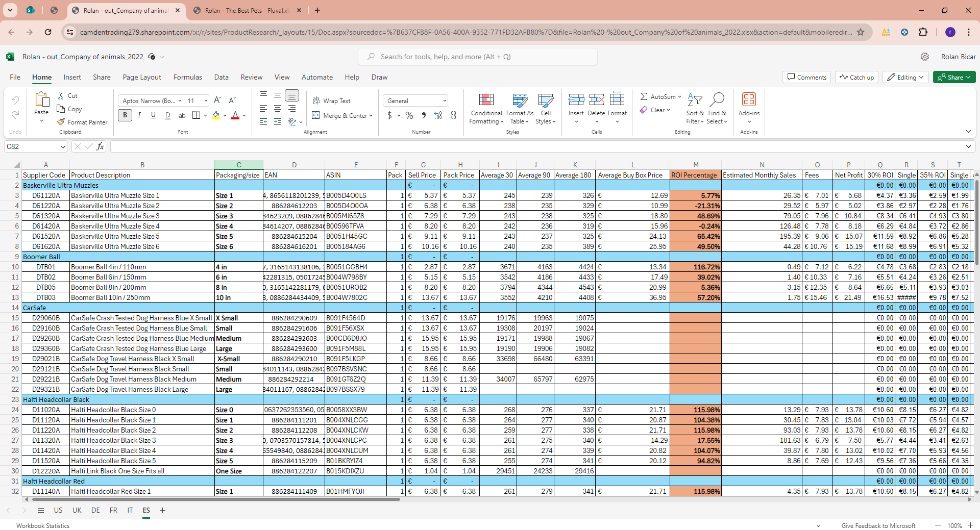Click the Copy icon

(61, 109)
